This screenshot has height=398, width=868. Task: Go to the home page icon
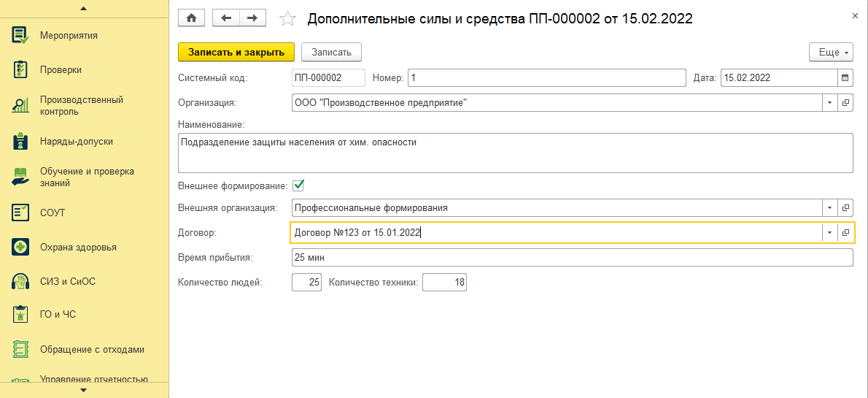click(x=192, y=18)
